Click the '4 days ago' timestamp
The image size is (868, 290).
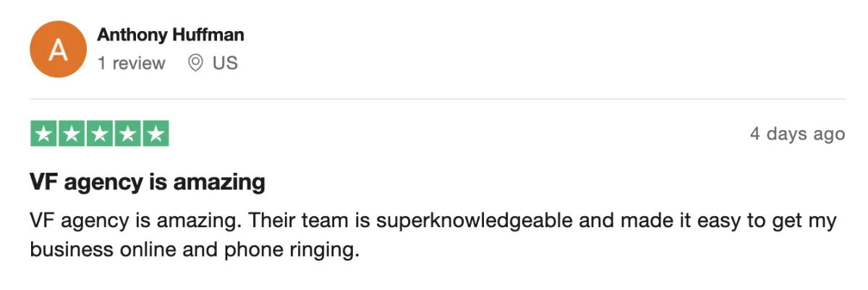pyautogui.click(x=797, y=135)
